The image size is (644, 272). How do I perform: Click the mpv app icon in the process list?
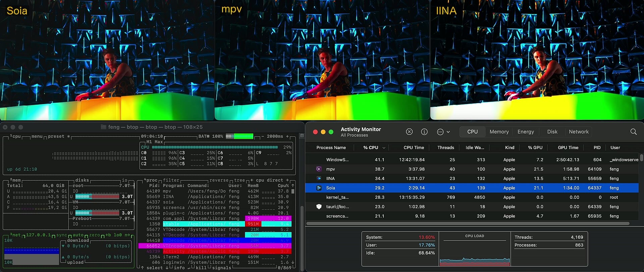pyautogui.click(x=319, y=169)
